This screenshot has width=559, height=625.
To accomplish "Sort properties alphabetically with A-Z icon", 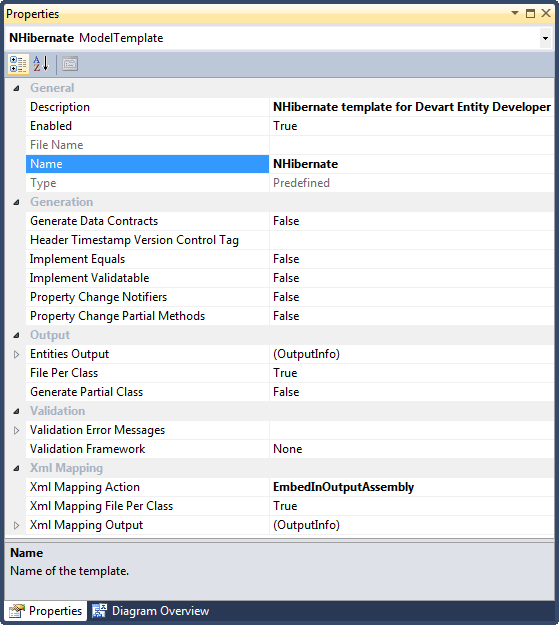I will point(41,64).
